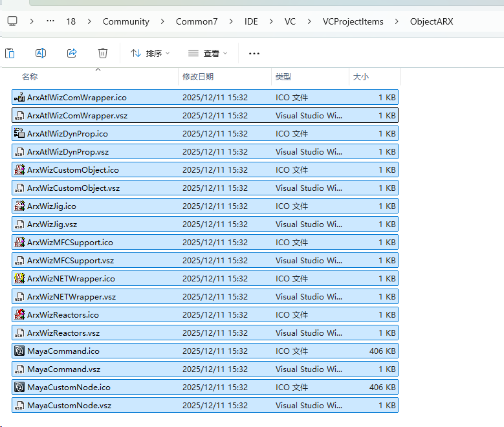
Task: Click the breadcrumb ellipsis for hidden folders
Action: click(50, 21)
